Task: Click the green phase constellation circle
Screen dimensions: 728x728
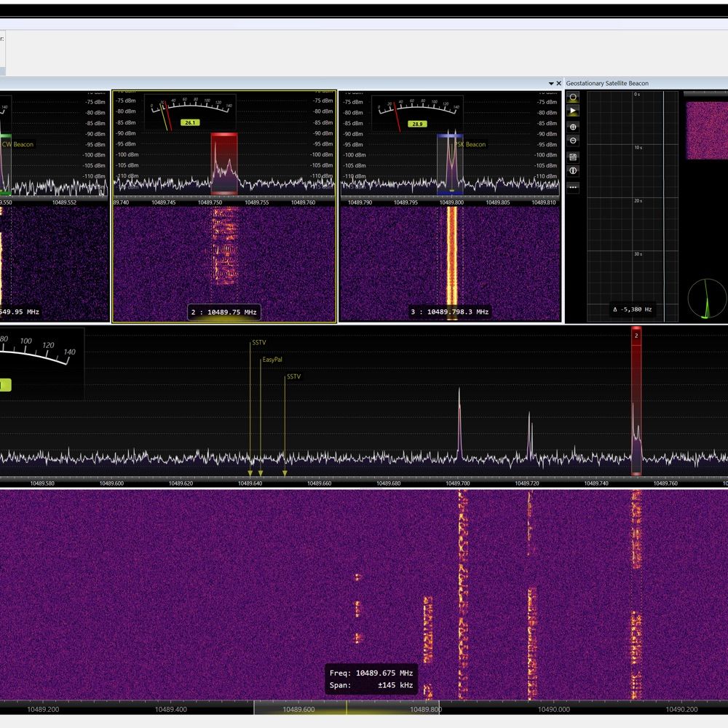Action: (x=707, y=298)
